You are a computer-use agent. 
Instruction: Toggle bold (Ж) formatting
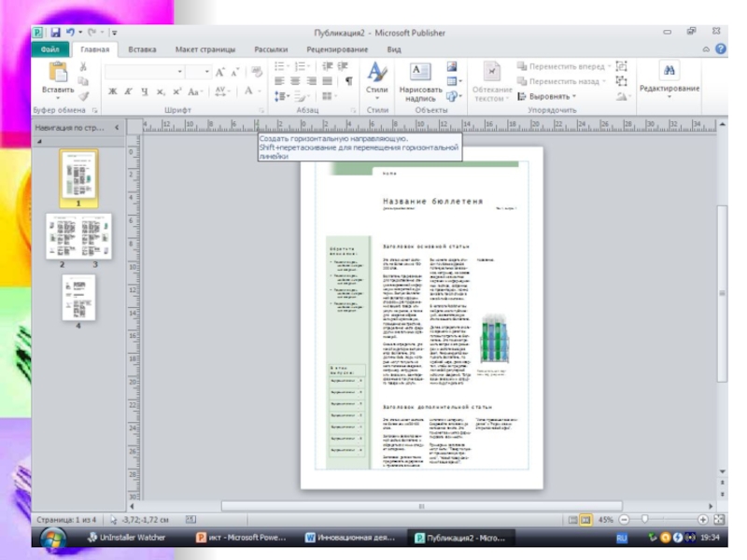[112, 91]
